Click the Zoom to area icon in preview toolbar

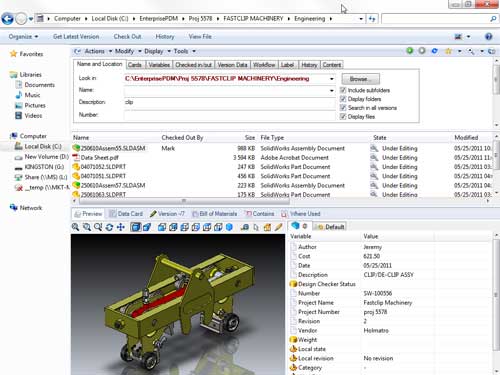pos(87,227)
